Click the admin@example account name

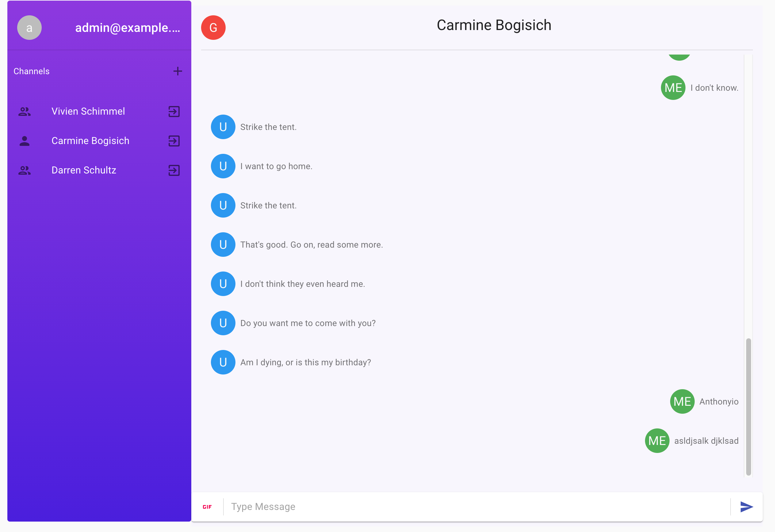pyautogui.click(x=128, y=28)
